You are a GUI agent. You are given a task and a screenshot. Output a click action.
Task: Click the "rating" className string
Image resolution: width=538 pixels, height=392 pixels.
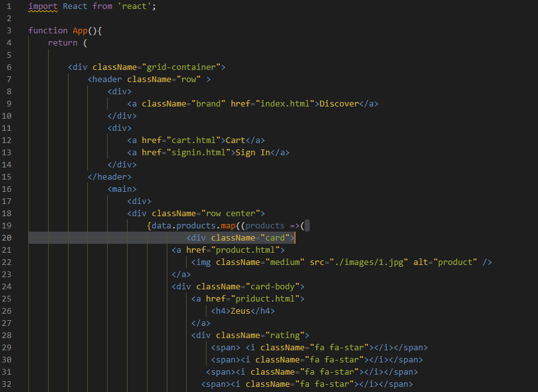click(285, 336)
